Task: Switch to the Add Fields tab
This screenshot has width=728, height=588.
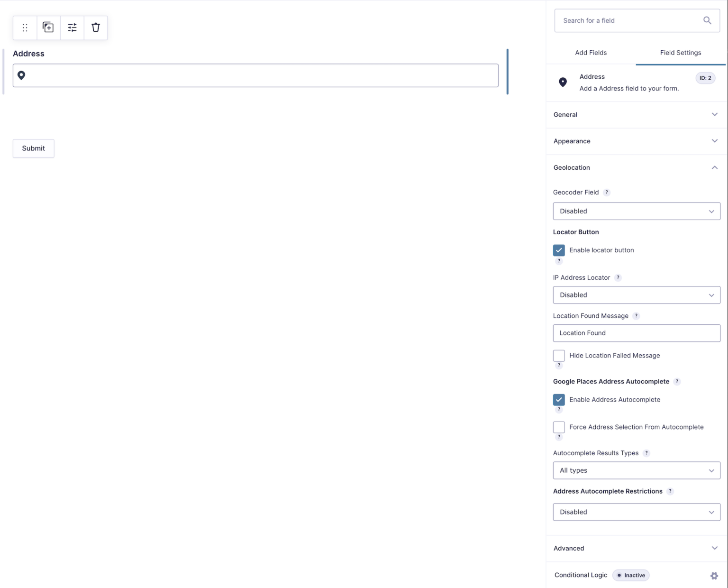Action: [x=591, y=53]
